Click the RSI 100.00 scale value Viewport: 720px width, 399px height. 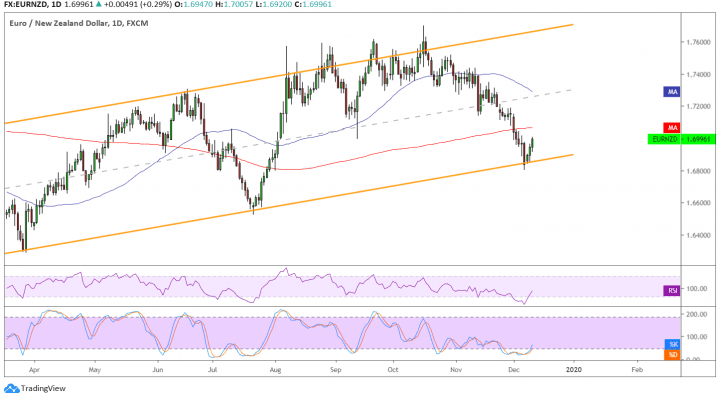point(697,289)
